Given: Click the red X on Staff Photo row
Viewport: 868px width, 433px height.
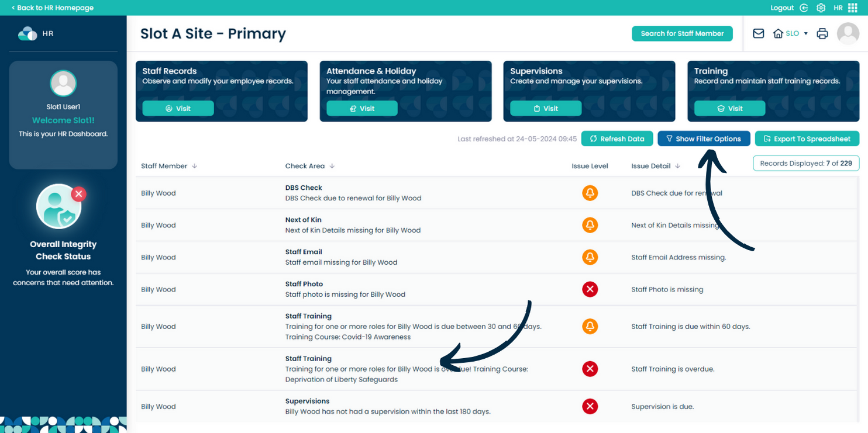Looking at the screenshot, I should 590,289.
